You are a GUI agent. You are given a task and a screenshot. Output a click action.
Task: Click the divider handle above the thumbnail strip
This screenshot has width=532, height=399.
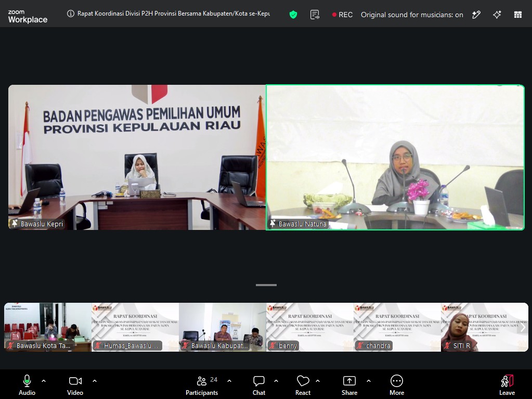pos(266,285)
